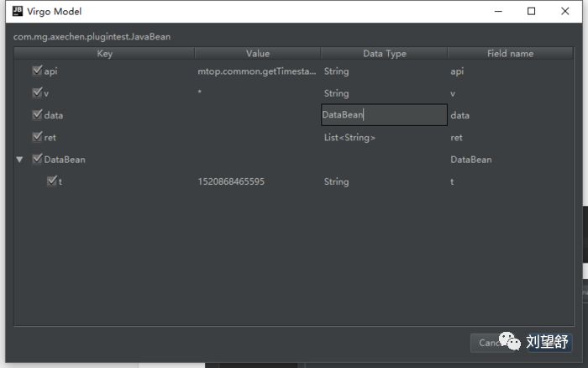Toggle the v key checkbox
This screenshot has height=368, width=588.
[x=37, y=92]
